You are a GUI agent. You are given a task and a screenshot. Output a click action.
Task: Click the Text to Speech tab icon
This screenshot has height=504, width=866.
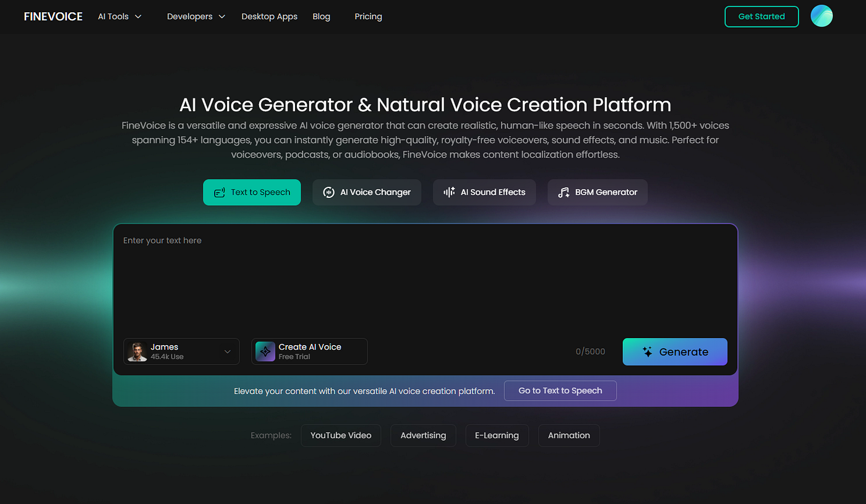(x=219, y=192)
